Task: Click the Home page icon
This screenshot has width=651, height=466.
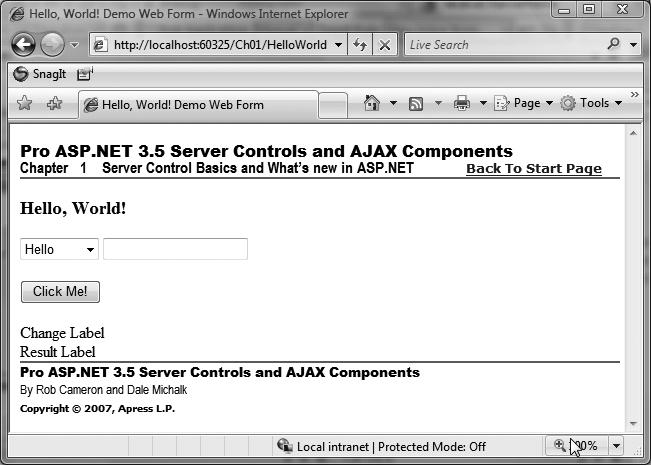Action: tap(372, 103)
